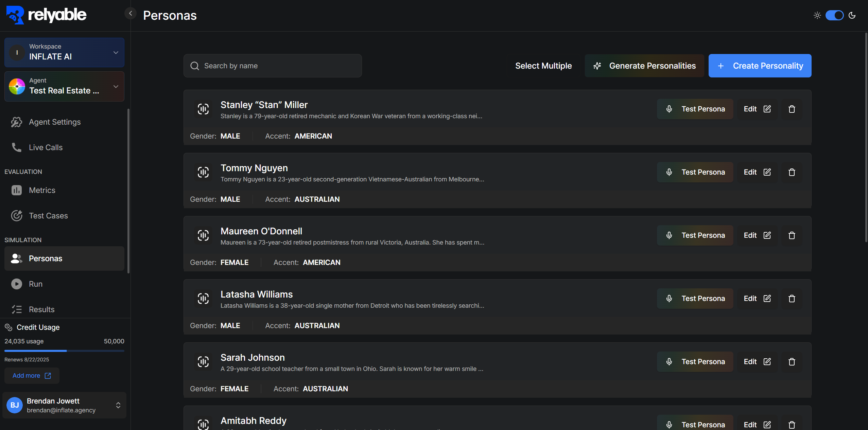868x430 pixels.
Task: Open the Maureen O'Donnell persona name
Action: point(261,231)
